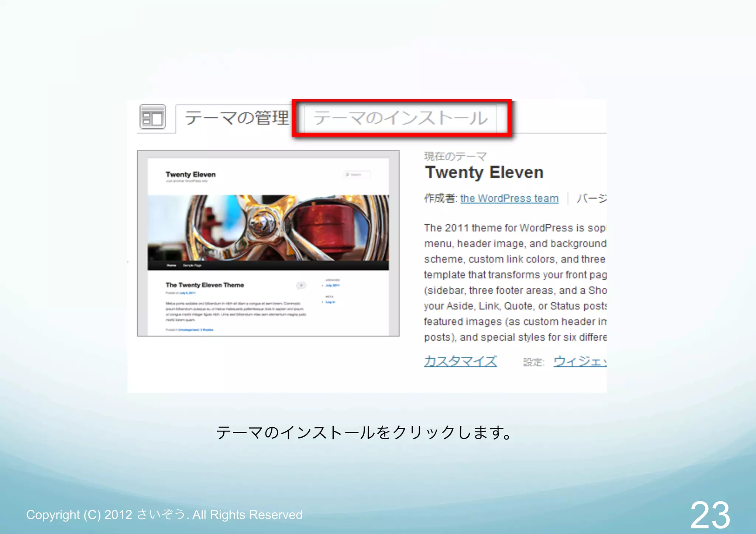Open the ウィジェット settings link

pos(580,361)
